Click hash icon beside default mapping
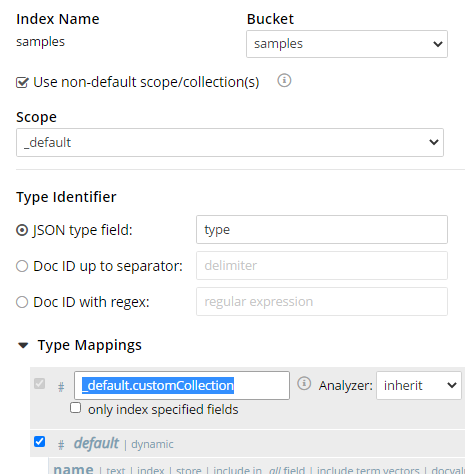 coord(61,445)
